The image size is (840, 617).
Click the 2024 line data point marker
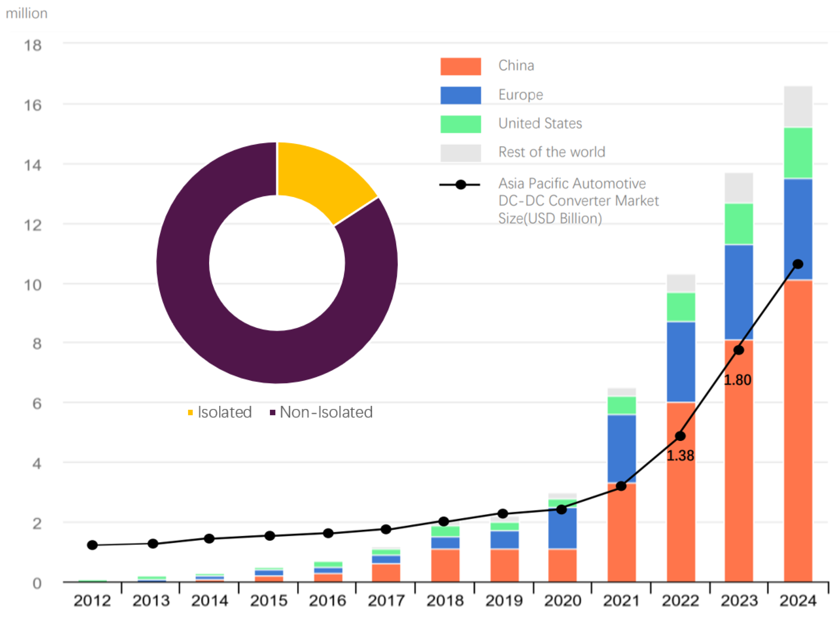point(798,264)
